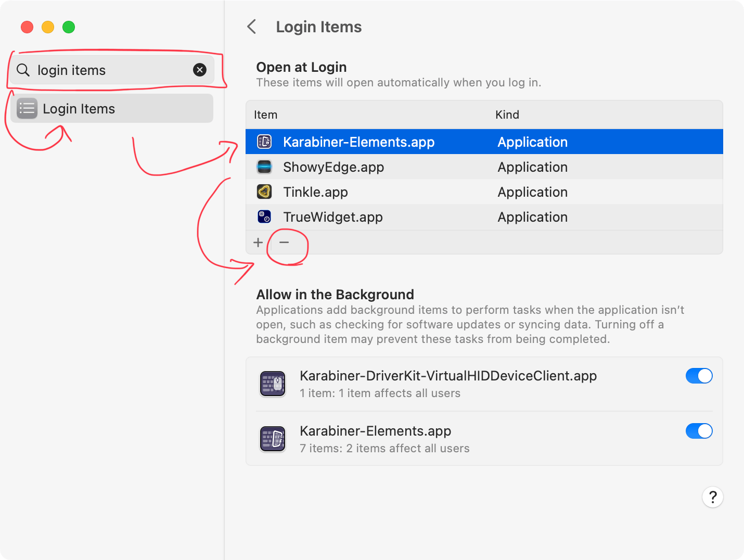
Task: Click the Kind cell for ShowyEdge.app
Action: 532,167
